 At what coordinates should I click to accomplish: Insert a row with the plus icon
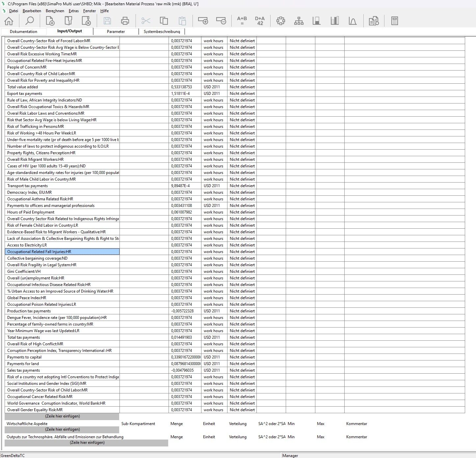[203, 21]
